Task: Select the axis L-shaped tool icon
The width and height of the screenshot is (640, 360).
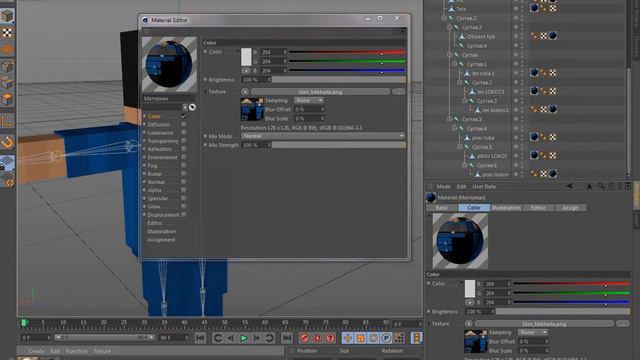Action: pos(7,121)
